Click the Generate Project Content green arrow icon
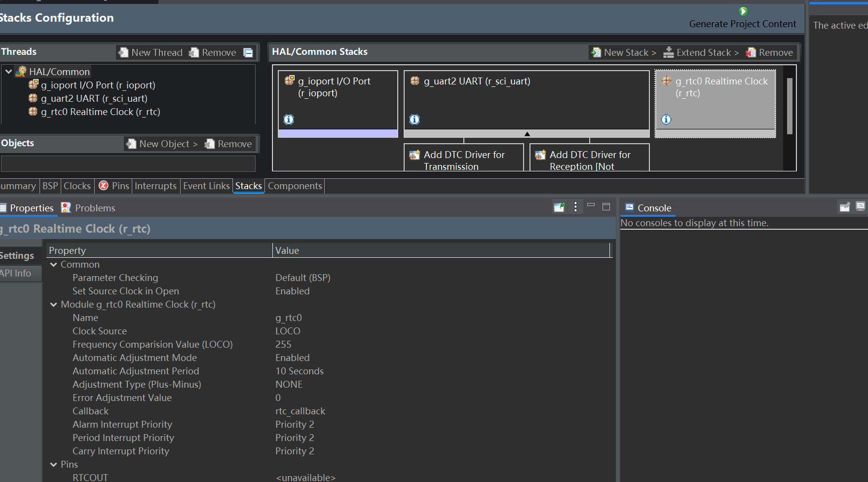 click(x=743, y=11)
